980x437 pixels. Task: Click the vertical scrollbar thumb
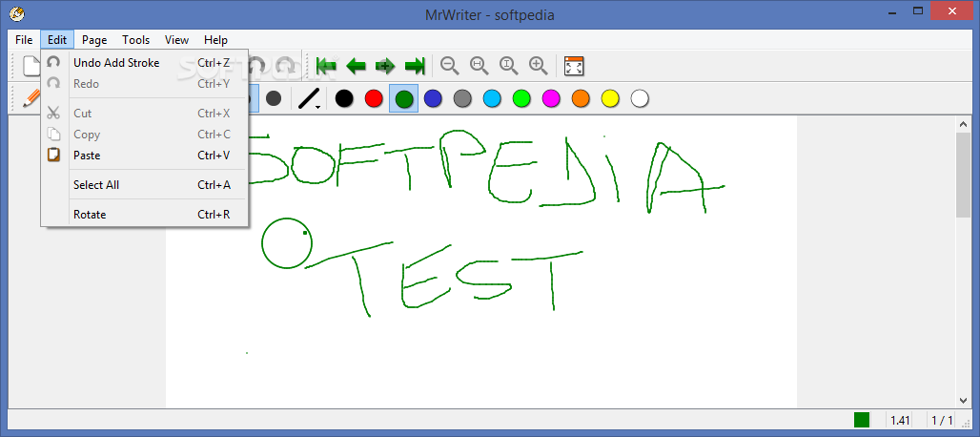(963, 175)
